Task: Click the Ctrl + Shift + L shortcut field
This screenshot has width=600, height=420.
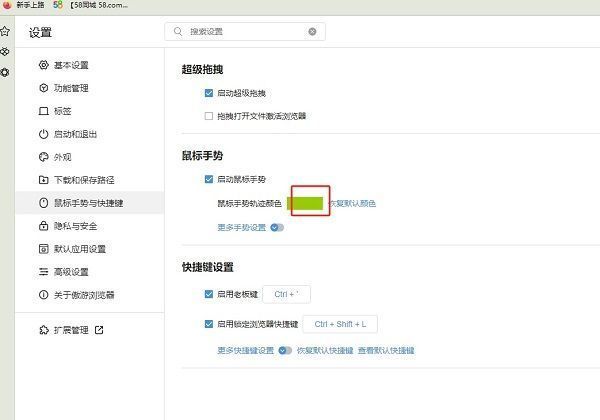Action: [340, 324]
